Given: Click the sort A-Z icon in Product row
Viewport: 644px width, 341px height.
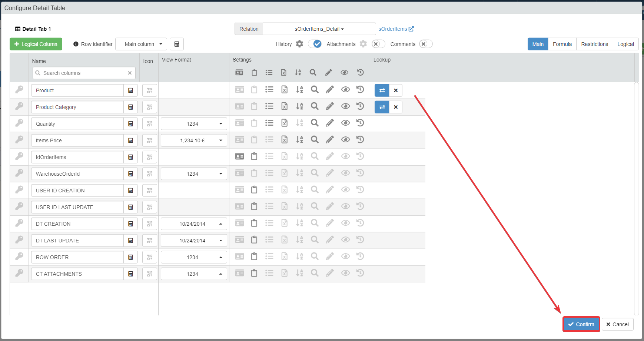Looking at the screenshot, I should click(299, 90).
